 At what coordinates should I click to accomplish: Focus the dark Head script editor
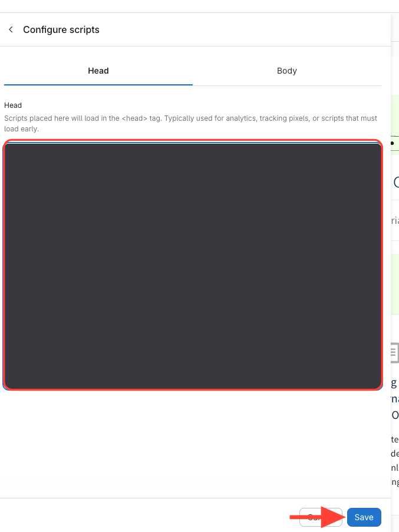(193, 265)
